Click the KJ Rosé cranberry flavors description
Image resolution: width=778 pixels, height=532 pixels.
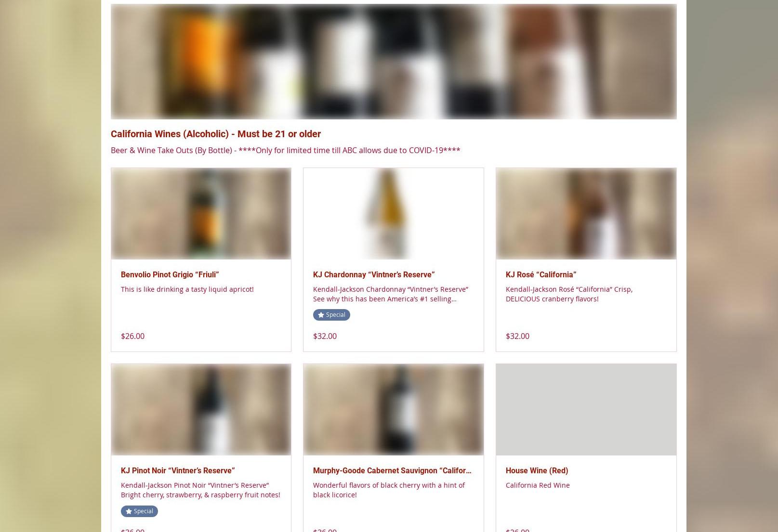click(x=569, y=294)
